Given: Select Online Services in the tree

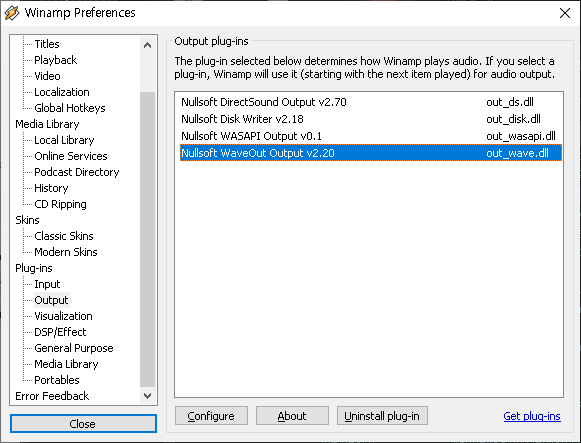Looking at the screenshot, I should pyautogui.click(x=71, y=156).
